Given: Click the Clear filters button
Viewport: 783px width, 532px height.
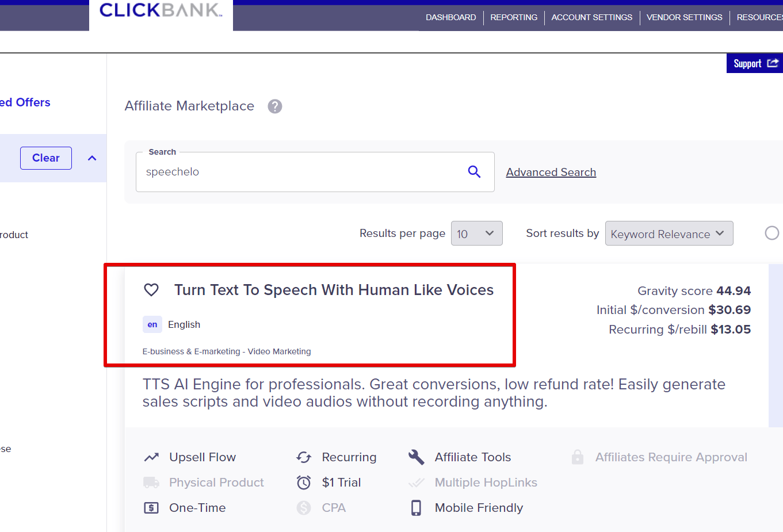Looking at the screenshot, I should pos(46,158).
